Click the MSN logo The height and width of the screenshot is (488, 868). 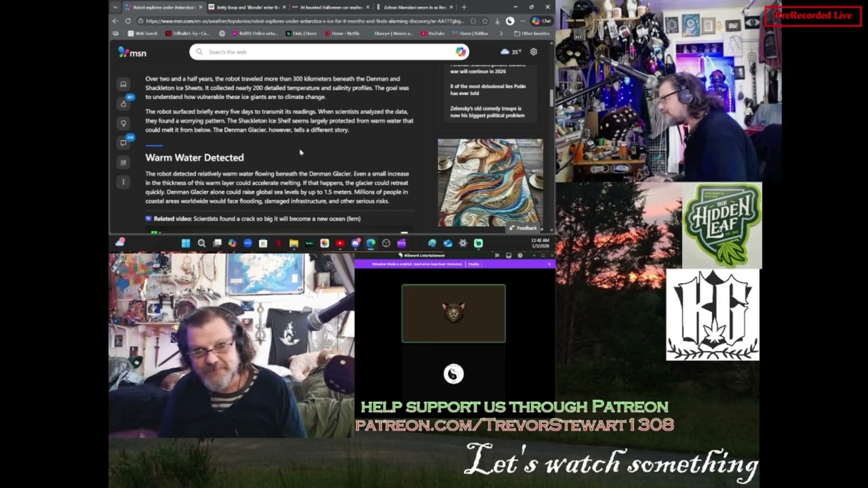coord(132,52)
